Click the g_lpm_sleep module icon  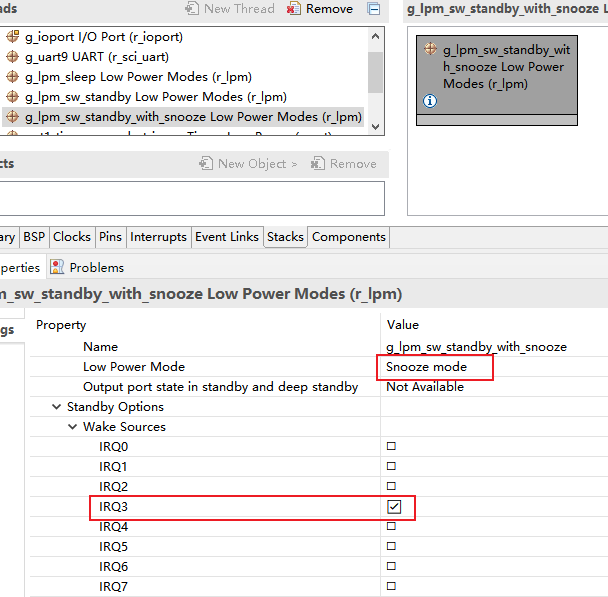[13, 77]
